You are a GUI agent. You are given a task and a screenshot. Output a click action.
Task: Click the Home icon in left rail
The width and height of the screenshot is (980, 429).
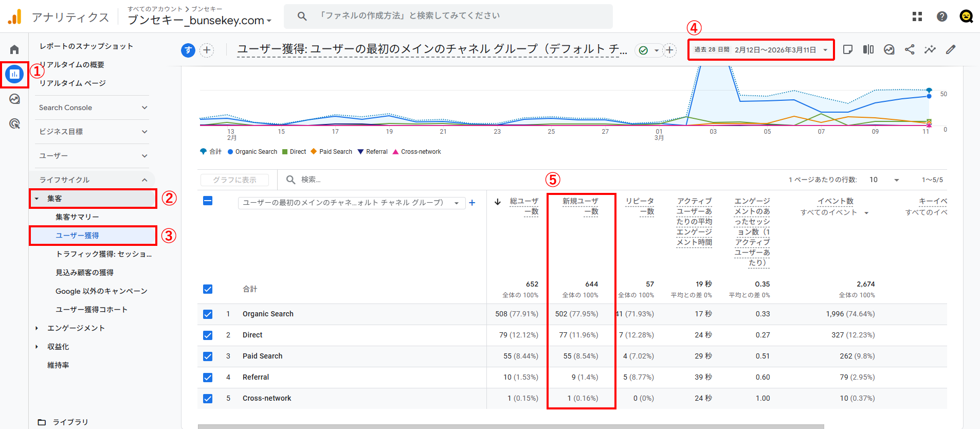pyautogui.click(x=14, y=49)
